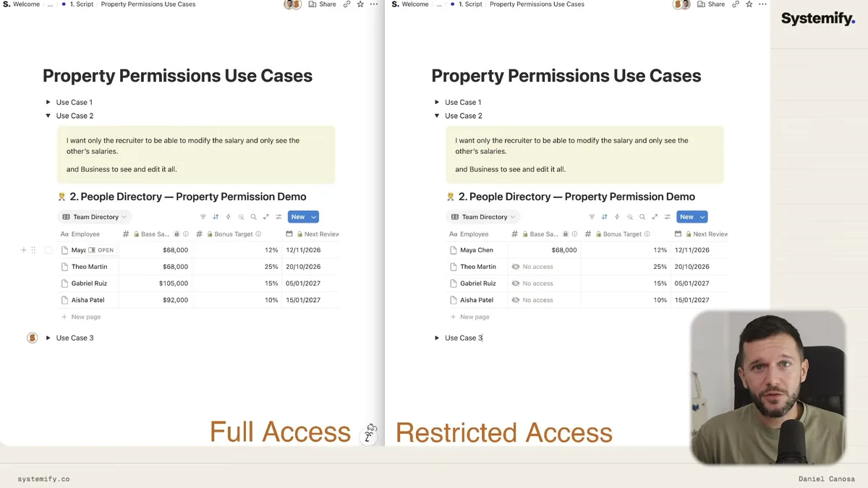
Task: Click the comment avatar beside left Use Case 3
Action: (x=32, y=338)
